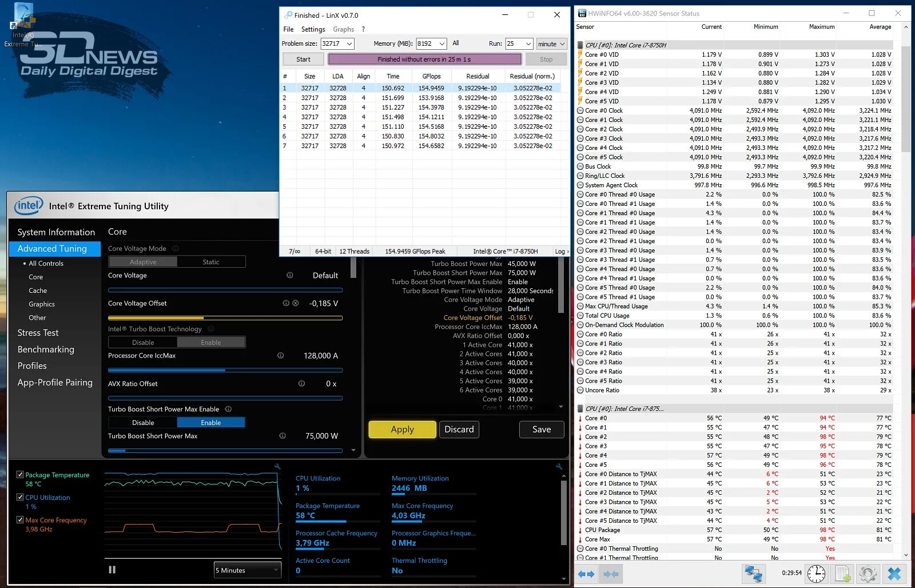Adjust AVX Ratio Offset slider
This screenshot has height=588, width=915.
225,398
